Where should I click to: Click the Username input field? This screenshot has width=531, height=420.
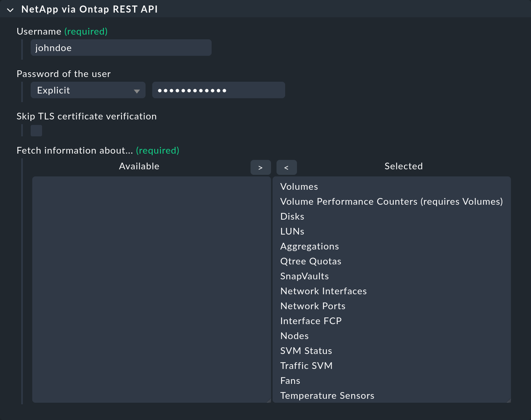(121, 48)
